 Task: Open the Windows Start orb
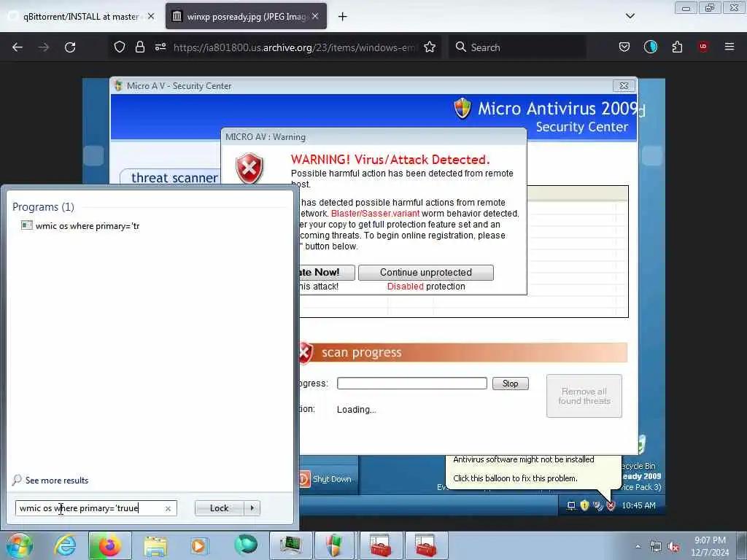point(19,545)
